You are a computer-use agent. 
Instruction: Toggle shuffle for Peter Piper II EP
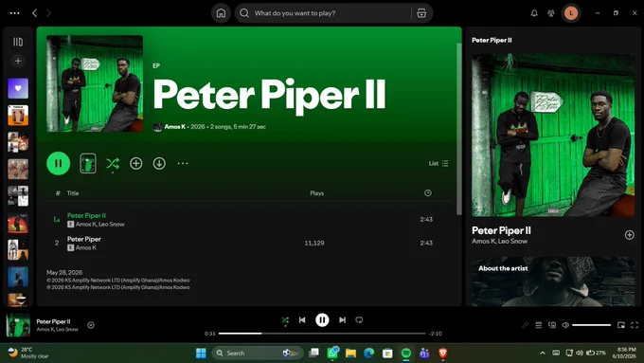click(x=113, y=164)
